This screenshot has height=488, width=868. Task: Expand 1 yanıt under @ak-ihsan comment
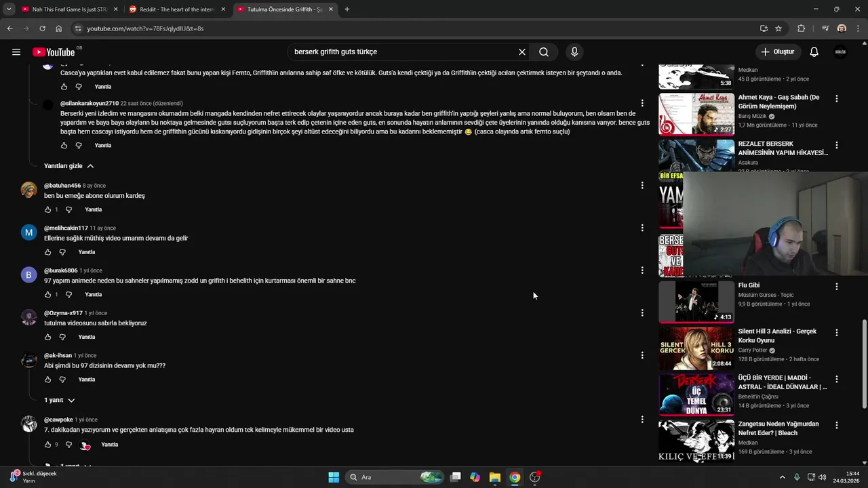(59, 401)
